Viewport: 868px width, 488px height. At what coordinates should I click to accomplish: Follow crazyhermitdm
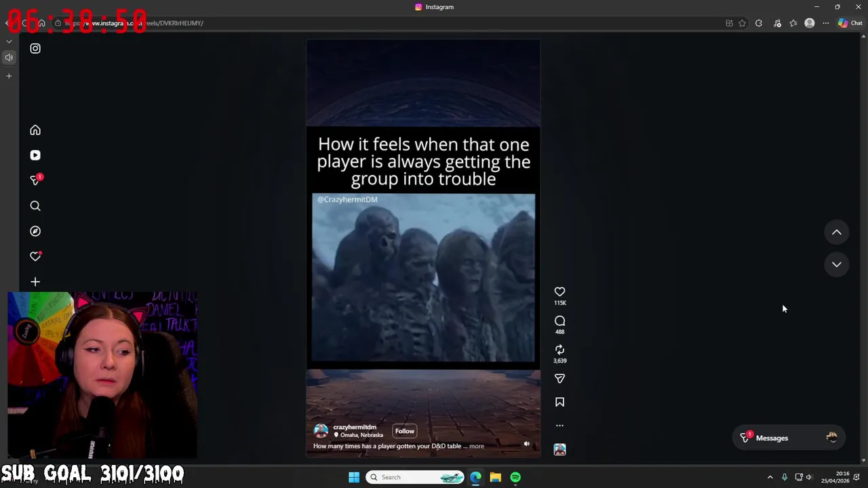pos(405,431)
